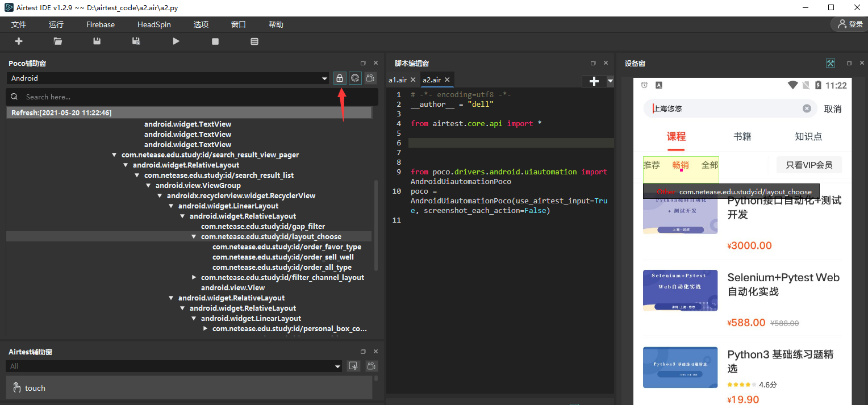Click the Save As toolbar icon
This screenshot has height=405, width=868.
(x=136, y=41)
